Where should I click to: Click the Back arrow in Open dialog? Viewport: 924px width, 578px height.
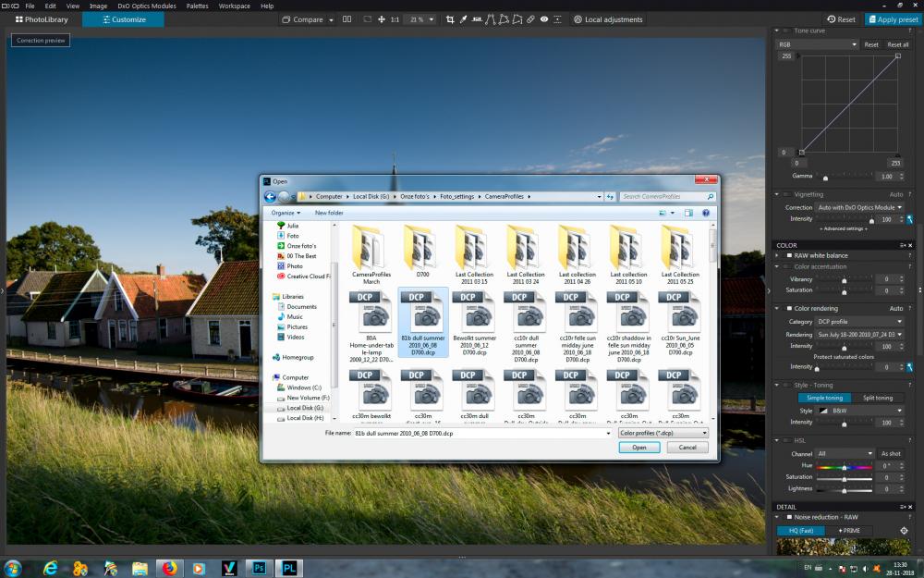270,196
